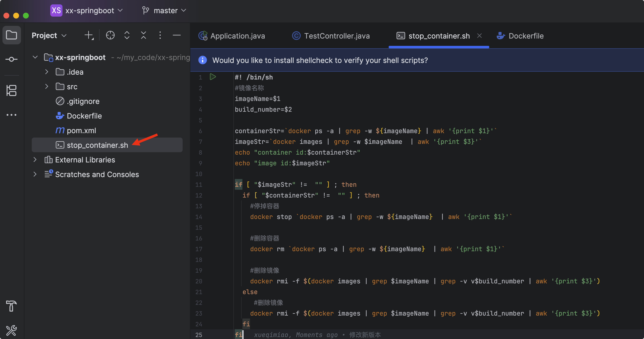The image size is (644, 339).
Task: Open the Structure tool window icon
Action: click(x=11, y=90)
